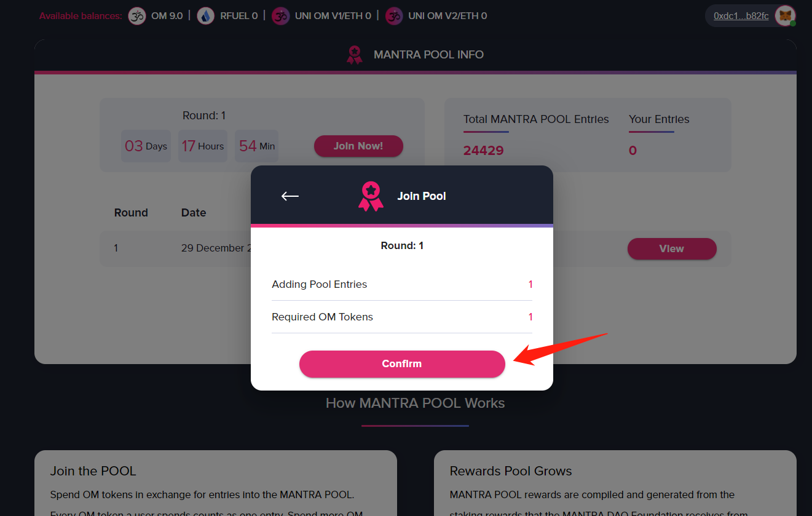Screen dimensions: 812x516
Task: Click the MetaMask fox avatar icon
Action: tap(785, 16)
